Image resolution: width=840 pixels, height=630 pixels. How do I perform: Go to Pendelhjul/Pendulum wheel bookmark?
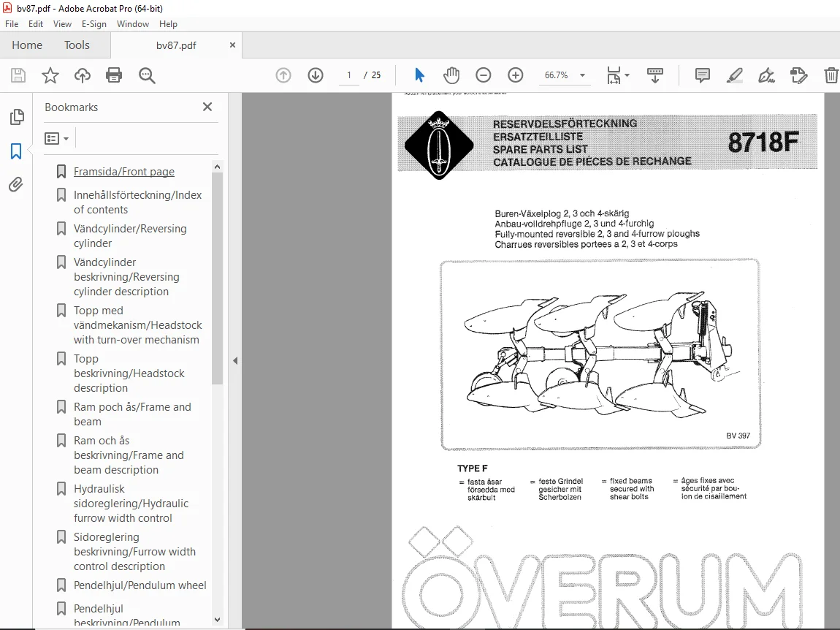click(x=140, y=585)
